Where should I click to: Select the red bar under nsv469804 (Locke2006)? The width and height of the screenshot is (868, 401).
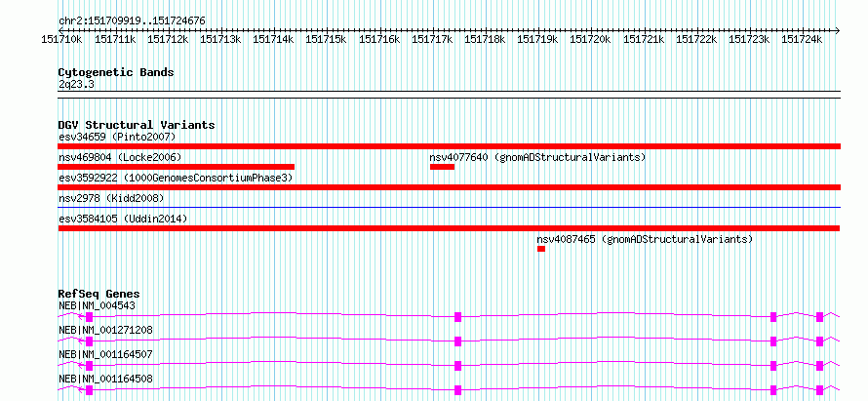pos(176,167)
